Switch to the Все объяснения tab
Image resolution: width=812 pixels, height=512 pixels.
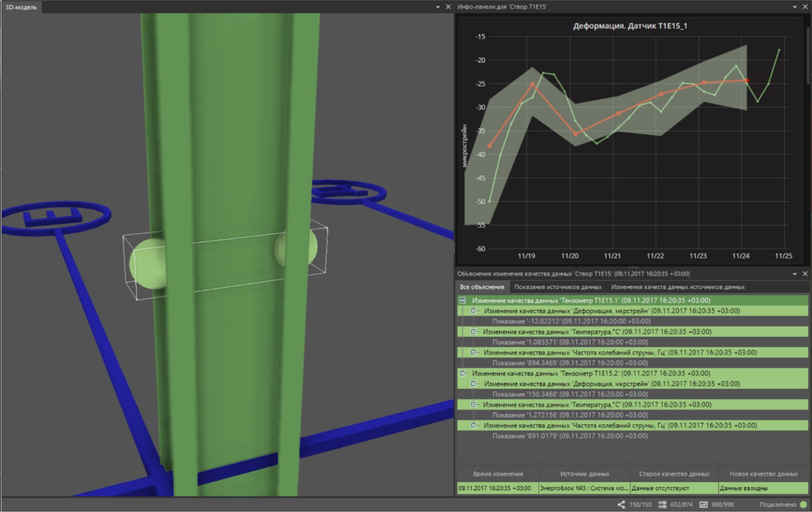click(x=482, y=287)
